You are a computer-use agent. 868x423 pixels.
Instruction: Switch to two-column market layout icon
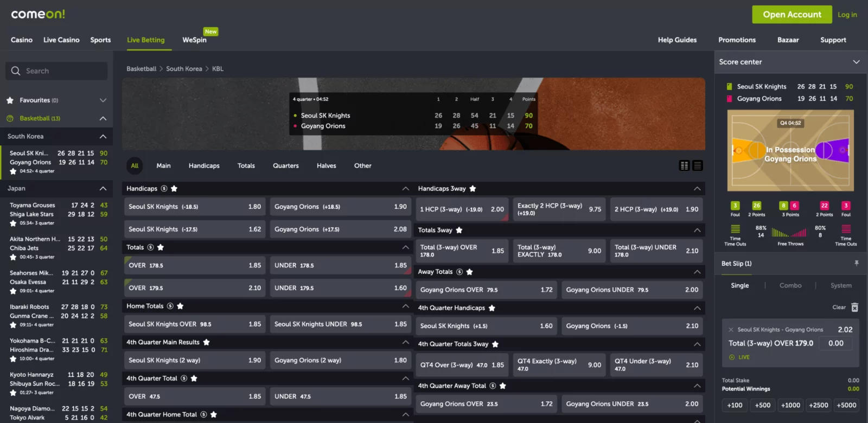tap(685, 166)
